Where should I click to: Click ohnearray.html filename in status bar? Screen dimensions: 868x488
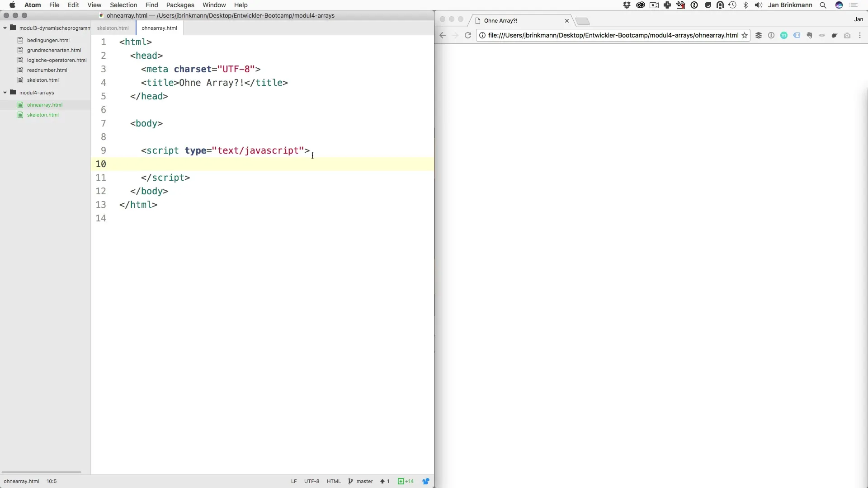coord(21,481)
